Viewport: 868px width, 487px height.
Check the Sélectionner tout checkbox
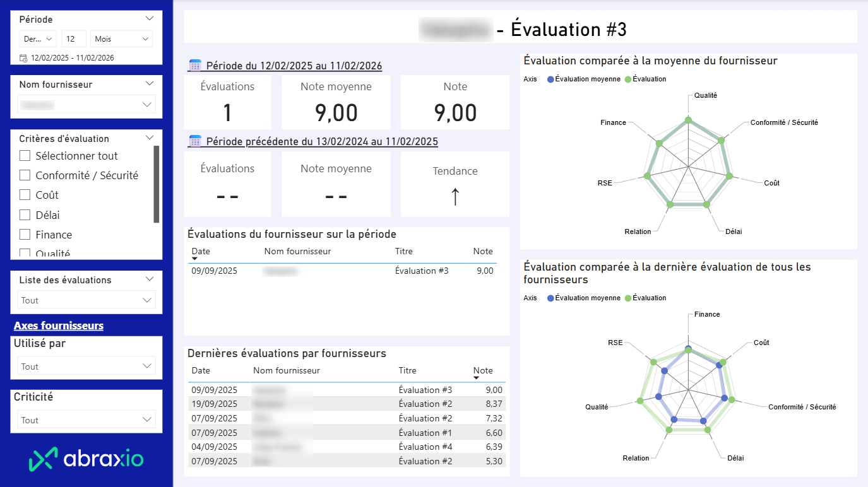pyautogui.click(x=25, y=156)
